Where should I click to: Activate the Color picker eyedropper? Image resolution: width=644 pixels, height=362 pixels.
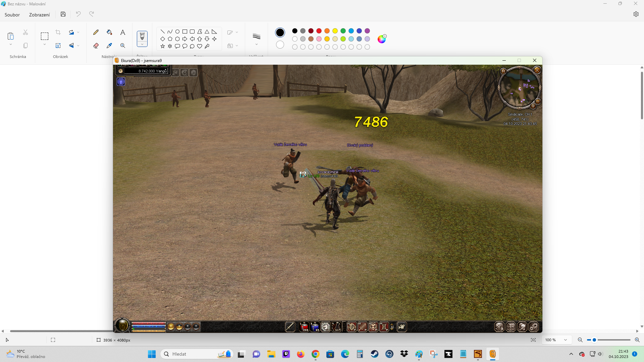click(x=109, y=46)
